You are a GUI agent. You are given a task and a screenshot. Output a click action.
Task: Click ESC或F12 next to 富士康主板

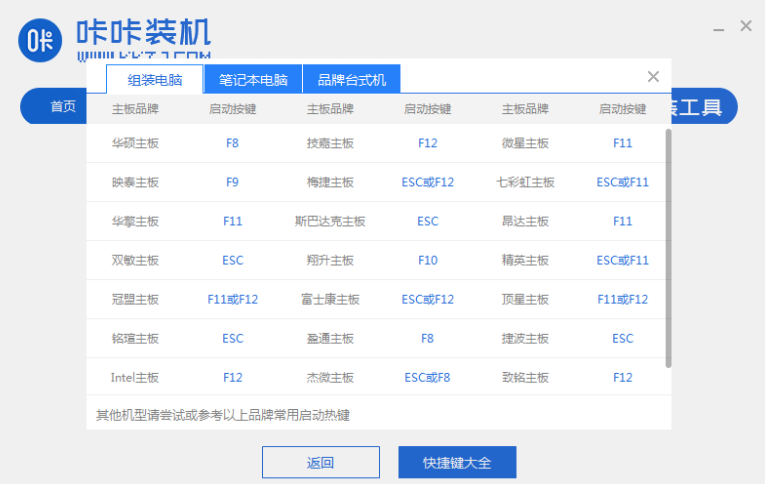click(427, 299)
